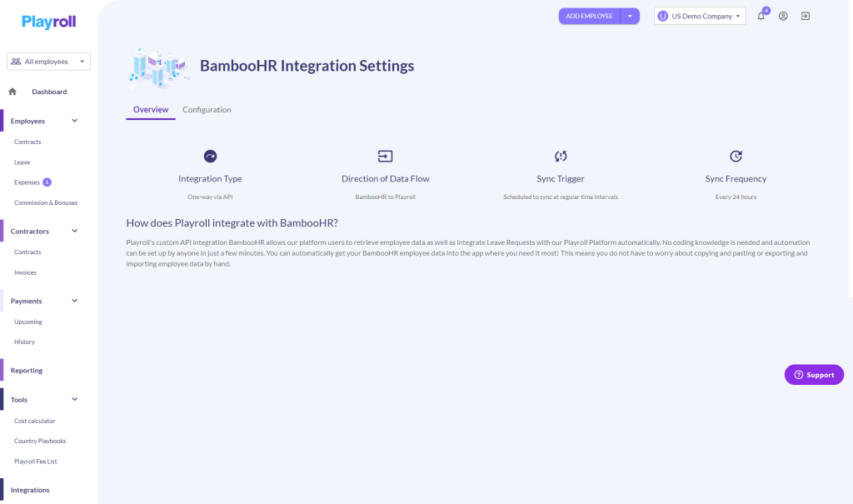
Task: Click the Add Employee button
Action: (x=589, y=15)
